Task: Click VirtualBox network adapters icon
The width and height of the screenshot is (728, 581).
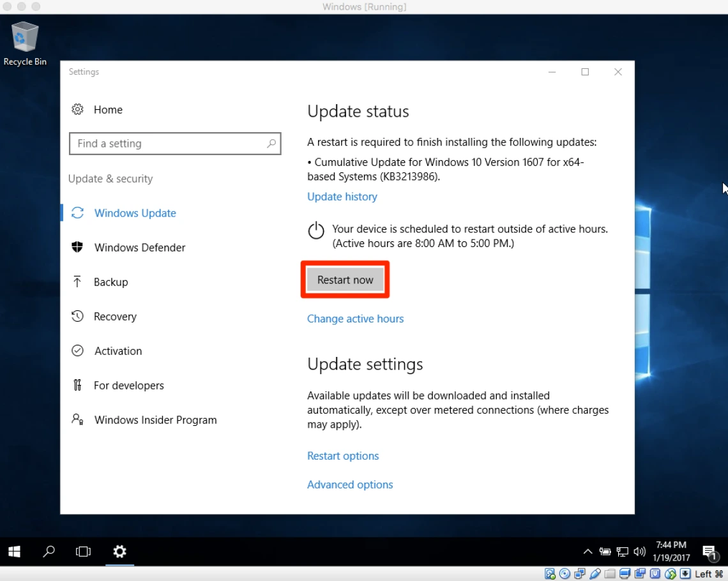Action: tap(579, 574)
